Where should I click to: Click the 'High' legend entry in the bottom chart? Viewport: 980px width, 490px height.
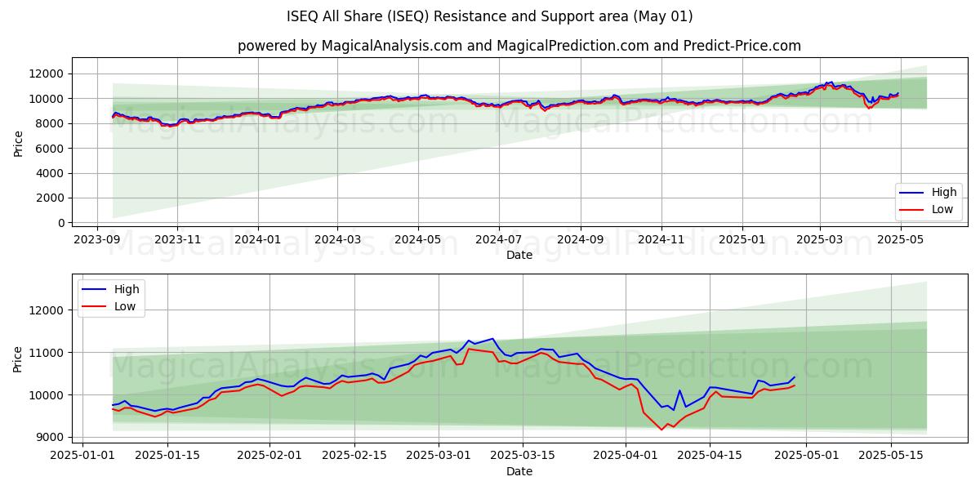pos(109,289)
